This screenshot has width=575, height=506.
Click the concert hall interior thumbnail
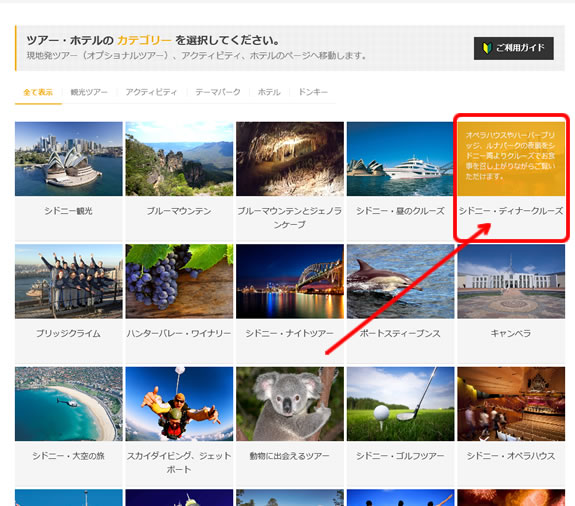511,404
